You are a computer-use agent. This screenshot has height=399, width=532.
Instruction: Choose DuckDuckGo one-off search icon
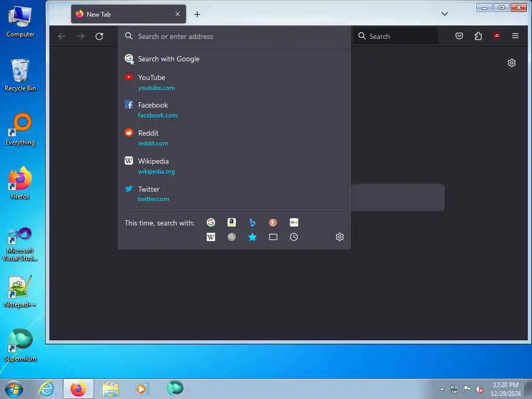pyautogui.click(x=273, y=222)
